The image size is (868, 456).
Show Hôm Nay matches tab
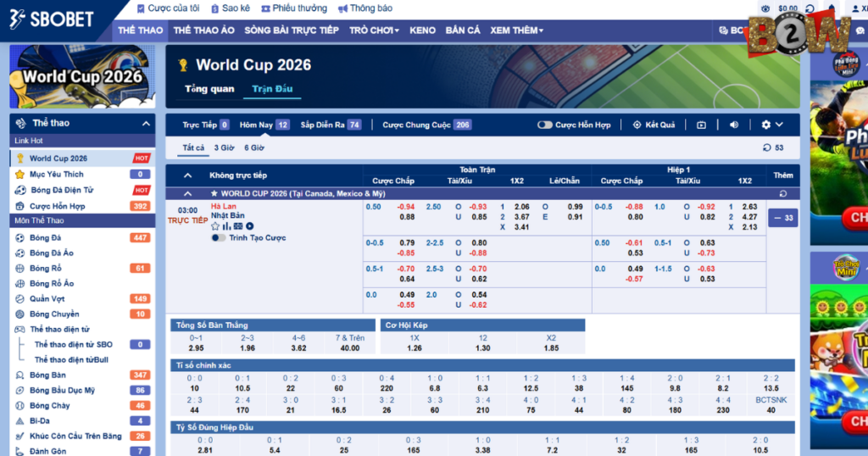coord(264,125)
